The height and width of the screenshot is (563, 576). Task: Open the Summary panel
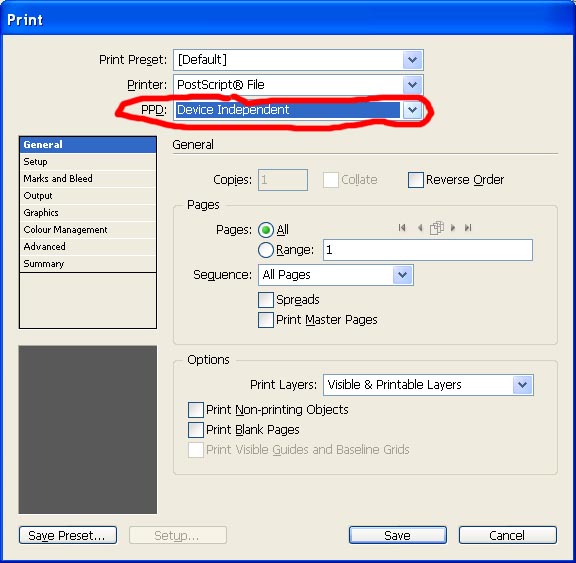tap(88, 264)
